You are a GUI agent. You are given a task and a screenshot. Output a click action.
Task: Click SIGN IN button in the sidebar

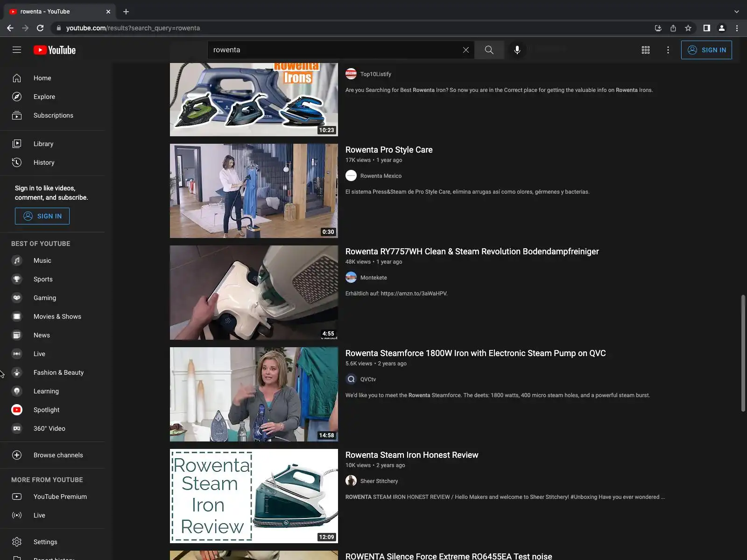pyautogui.click(x=42, y=216)
